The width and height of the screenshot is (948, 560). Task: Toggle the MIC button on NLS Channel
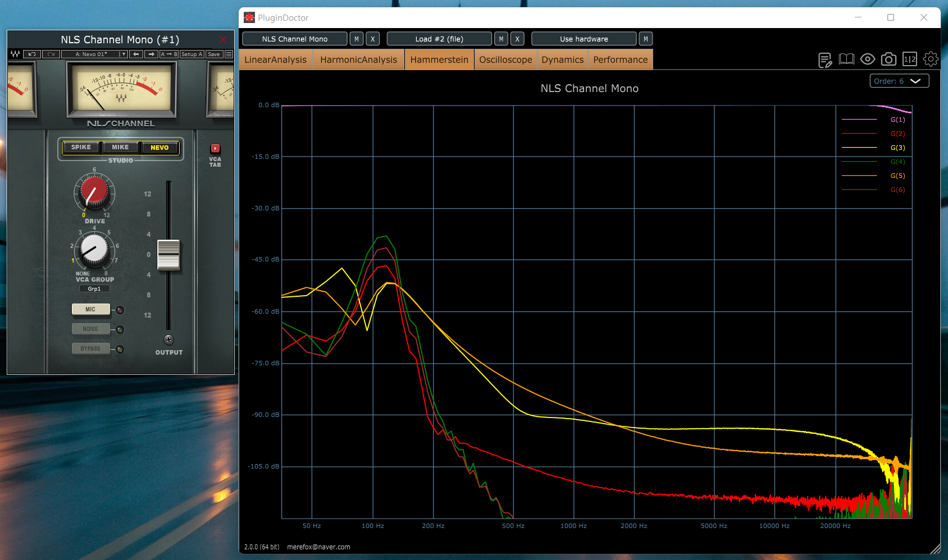[x=90, y=309]
